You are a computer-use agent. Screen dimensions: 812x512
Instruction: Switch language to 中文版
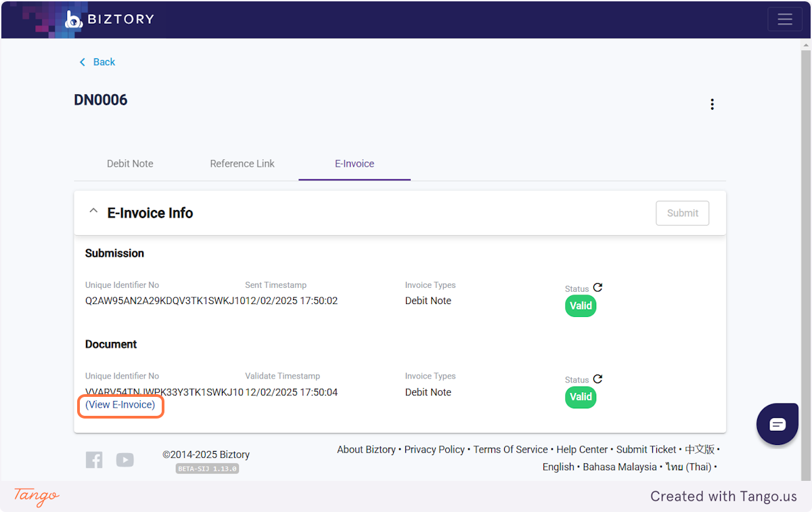[x=700, y=450]
